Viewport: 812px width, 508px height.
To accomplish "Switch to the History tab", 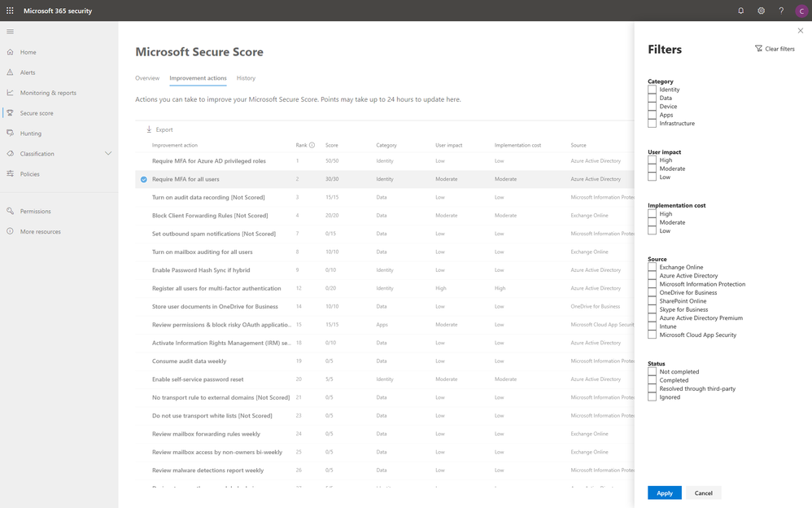I will (246, 78).
